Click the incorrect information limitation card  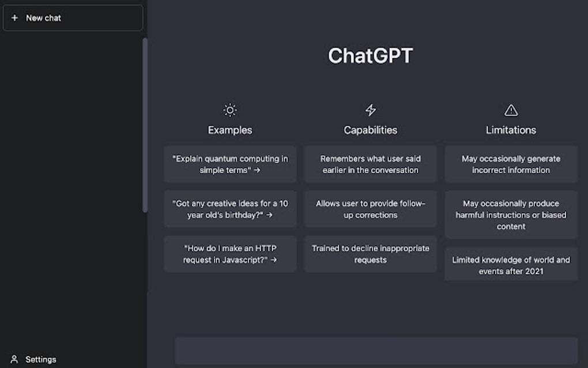pyautogui.click(x=511, y=164)
